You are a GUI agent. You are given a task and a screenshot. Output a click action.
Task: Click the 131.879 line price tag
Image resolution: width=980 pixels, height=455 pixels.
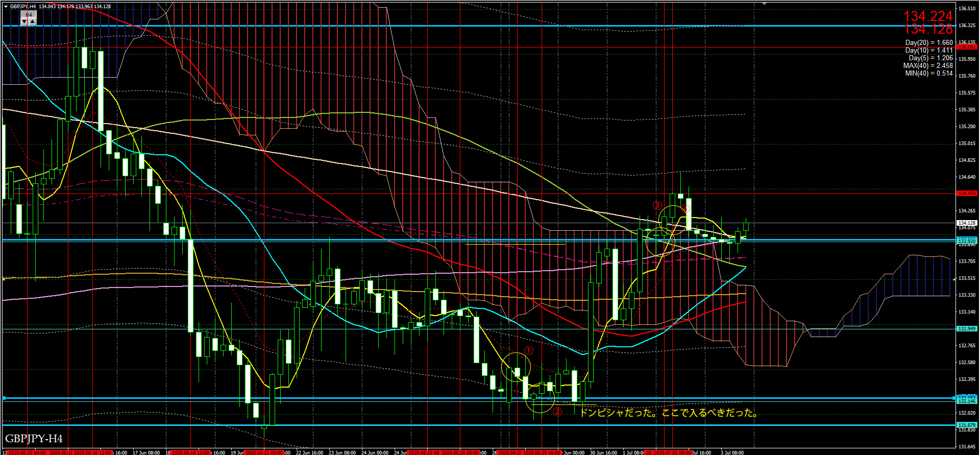point(966,425)
